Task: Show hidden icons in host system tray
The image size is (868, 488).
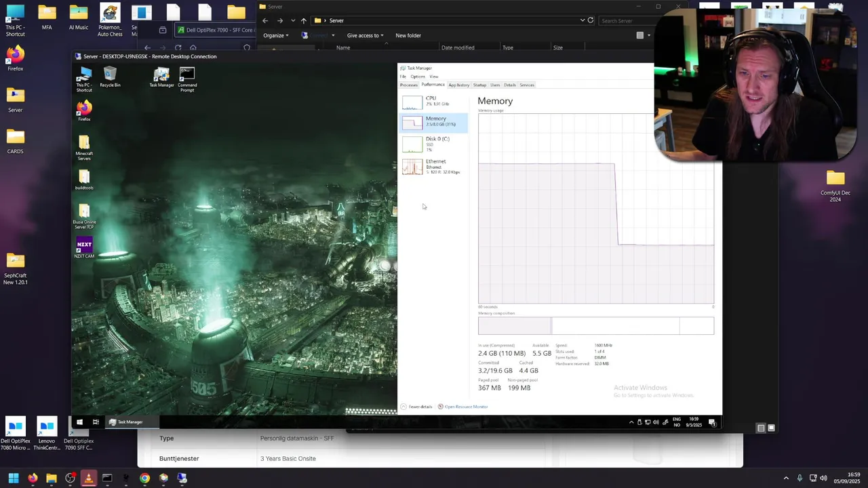Action: [786, 478]
